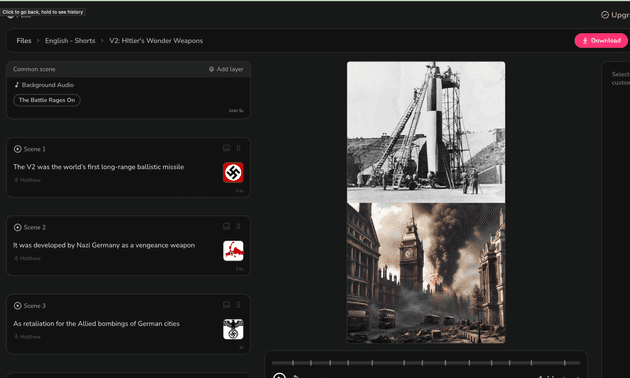The image size is (630, 378).
Task: Open Scene 1 caption layout icon
Action: pyautogui.click(x=227, y=148)
